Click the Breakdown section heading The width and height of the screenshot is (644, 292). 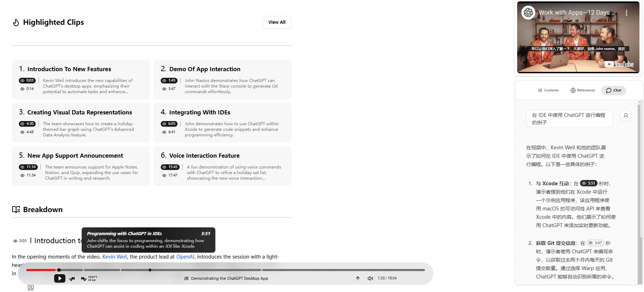(43, 210)
